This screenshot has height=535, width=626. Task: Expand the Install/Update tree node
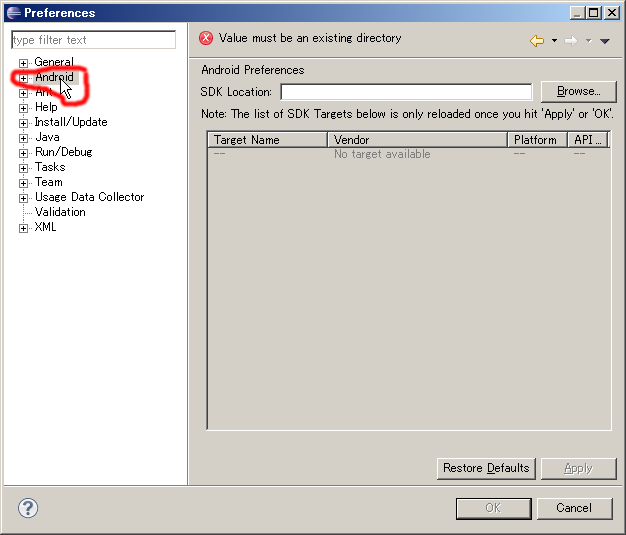click(23, 123)
